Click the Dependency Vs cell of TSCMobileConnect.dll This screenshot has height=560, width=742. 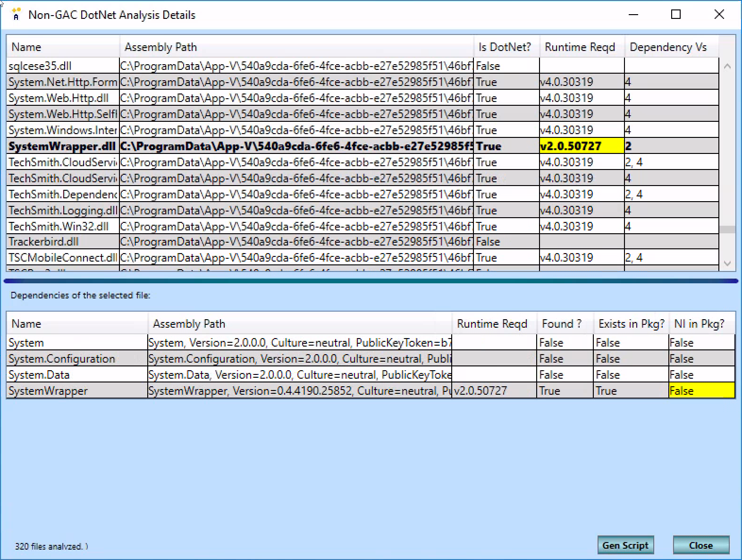[x=672, y=258]
